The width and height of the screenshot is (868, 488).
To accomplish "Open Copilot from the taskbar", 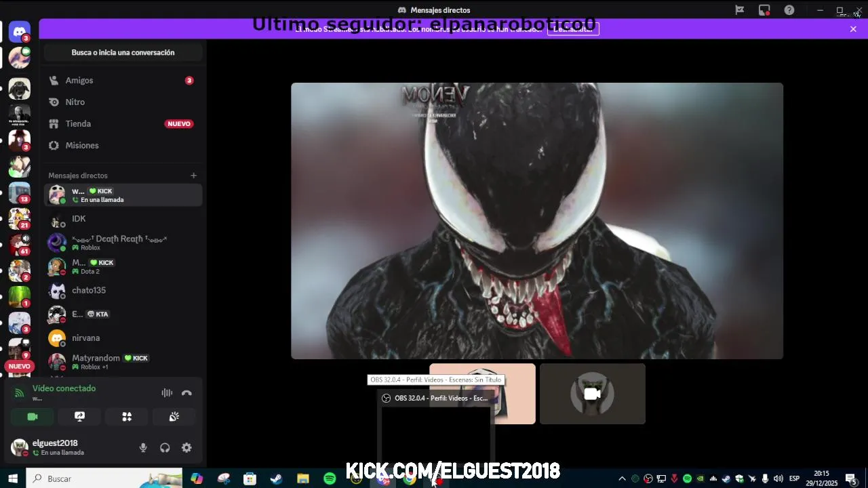I will [x=197, y=479].
